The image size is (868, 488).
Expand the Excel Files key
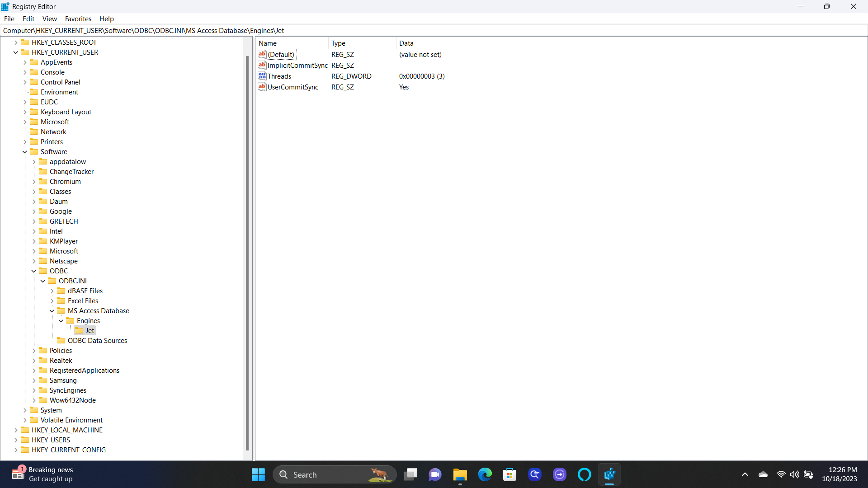point(52,301)
